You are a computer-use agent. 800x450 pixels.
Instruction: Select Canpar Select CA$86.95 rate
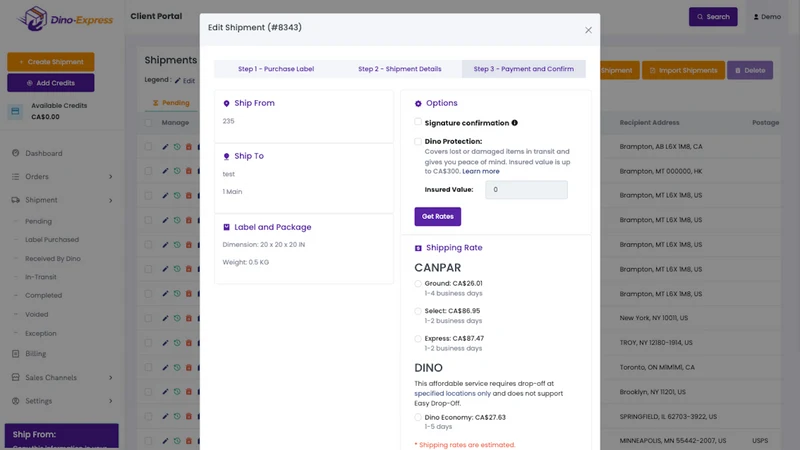pyautogui.click(x=418, y=311)
